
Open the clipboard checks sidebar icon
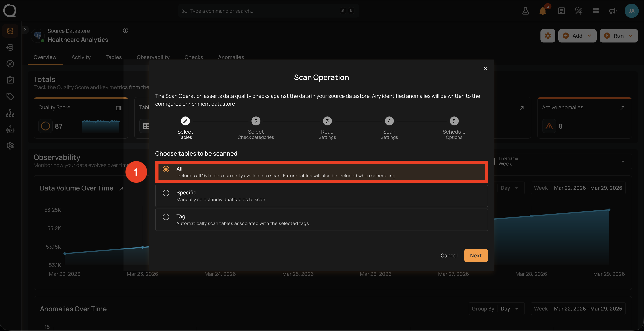click(x=10, y=80)
